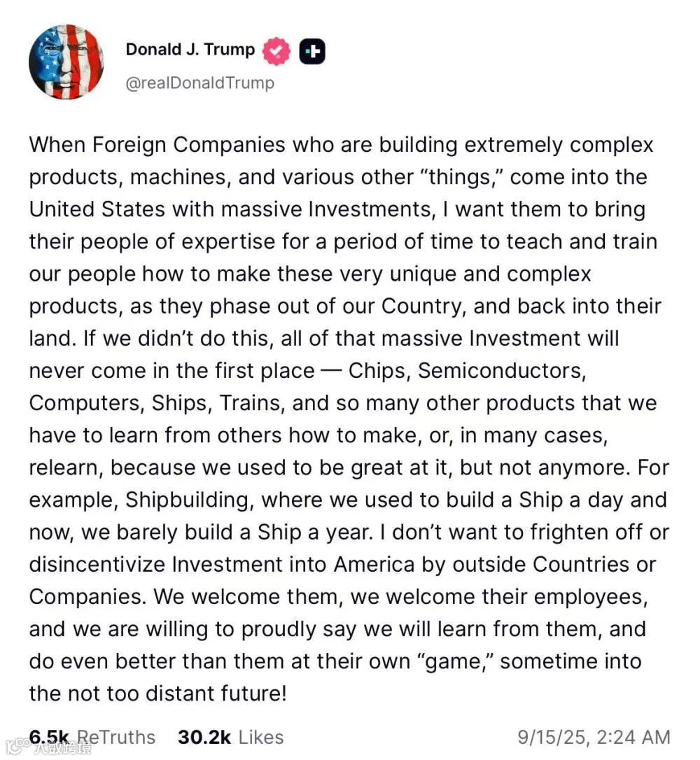Open the @realDonaldTrump handle link
This screenshot has width=700, height=760.
199,83
